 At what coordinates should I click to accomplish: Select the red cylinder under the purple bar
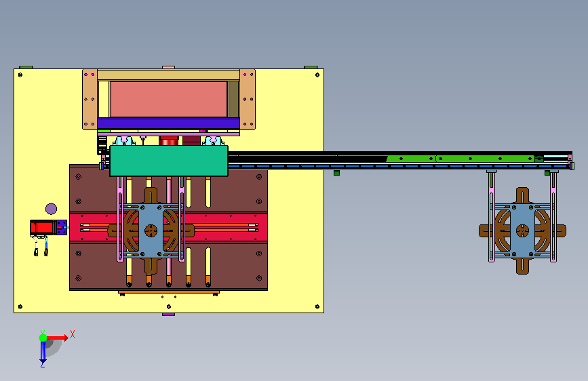[169, 141]
